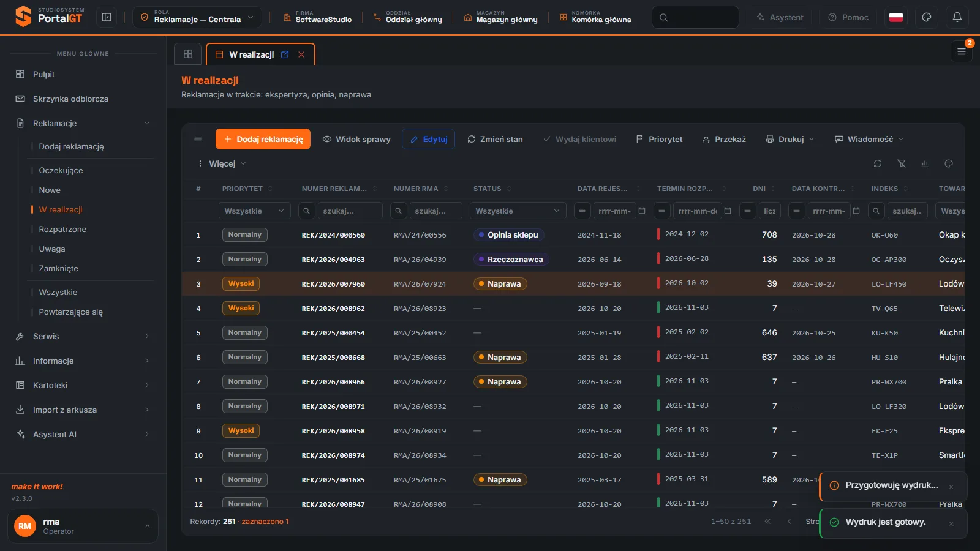Click the Numer reklamacji search input
Image resolution: width=980 pixels, height=551 pixels.
pos(350,211)
